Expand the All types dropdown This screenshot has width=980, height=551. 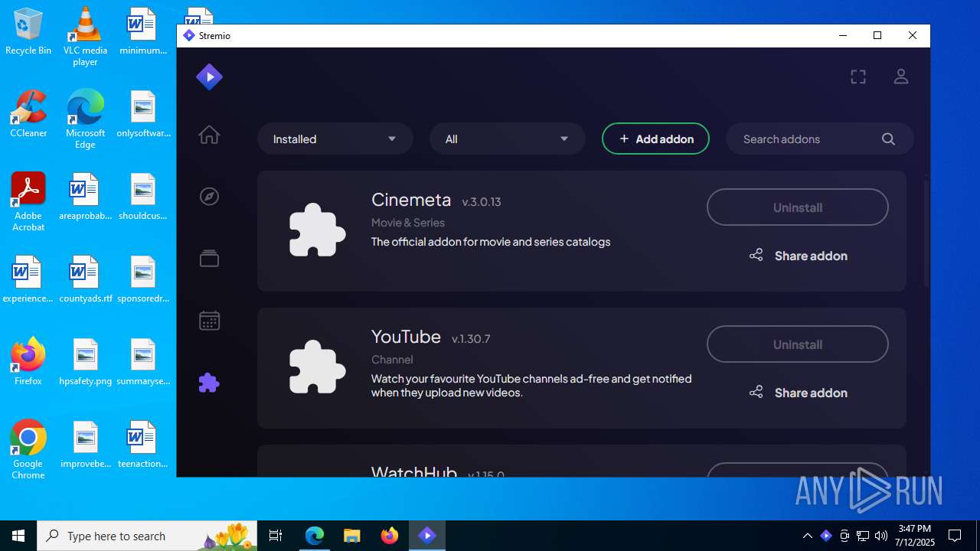click(x=507, y=139)
